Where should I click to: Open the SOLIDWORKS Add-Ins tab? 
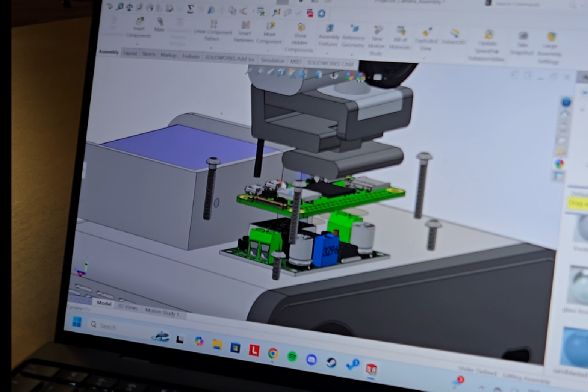[229, 58]
